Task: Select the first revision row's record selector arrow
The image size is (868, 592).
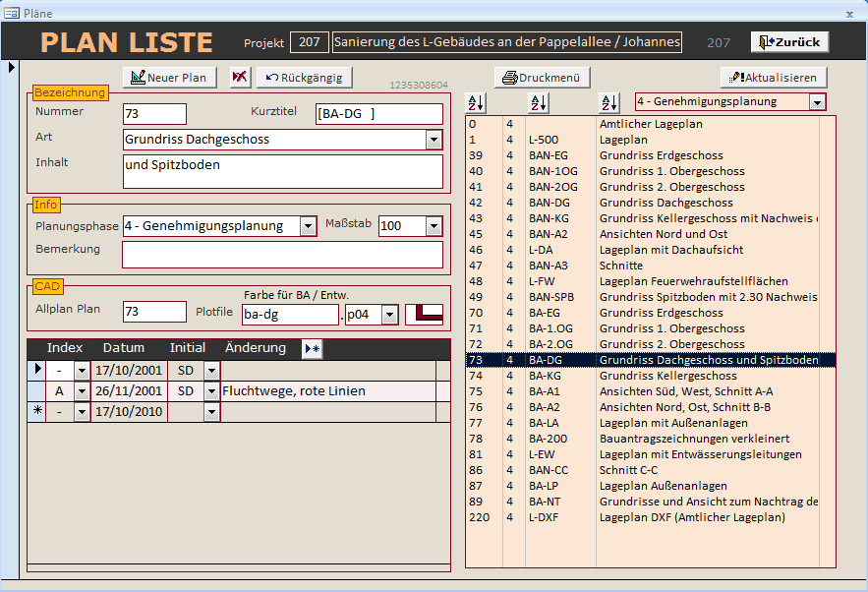Action: [37, 370]
